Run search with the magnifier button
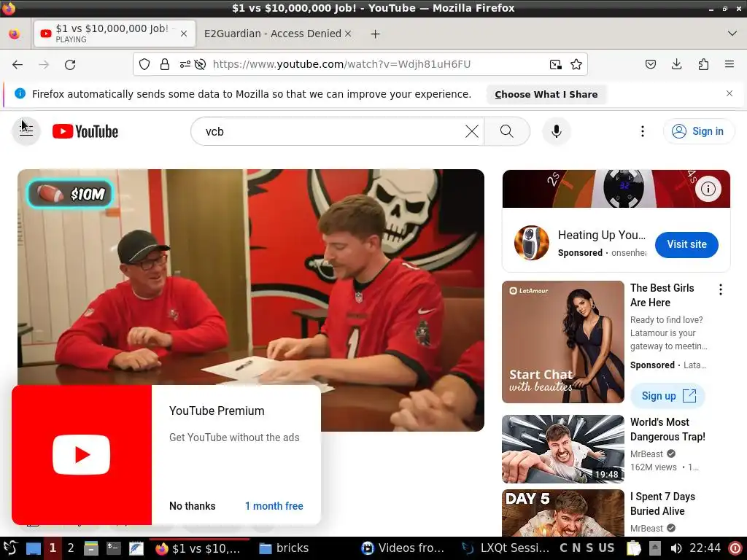Screen dimensions: 747x560 pyautogui.click(x=507, y=131)
